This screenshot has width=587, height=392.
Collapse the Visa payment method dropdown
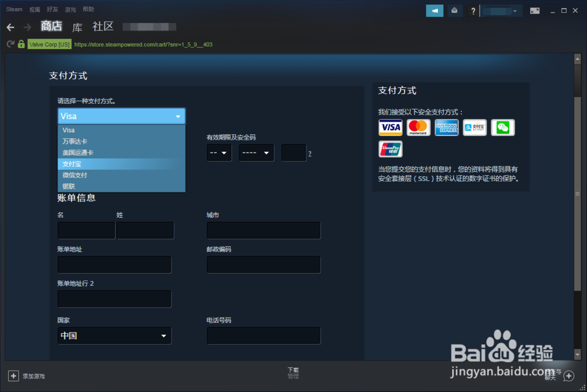click(x=122, y=116)
